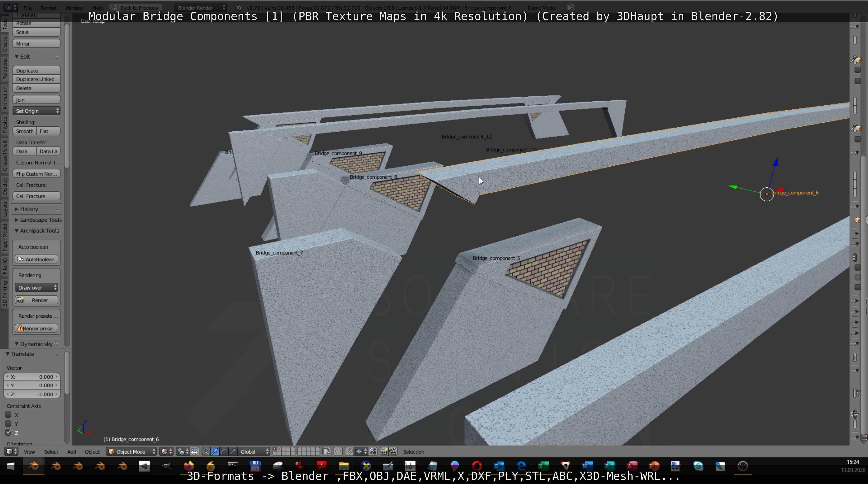Click the snap target option icon

point(373,452)
